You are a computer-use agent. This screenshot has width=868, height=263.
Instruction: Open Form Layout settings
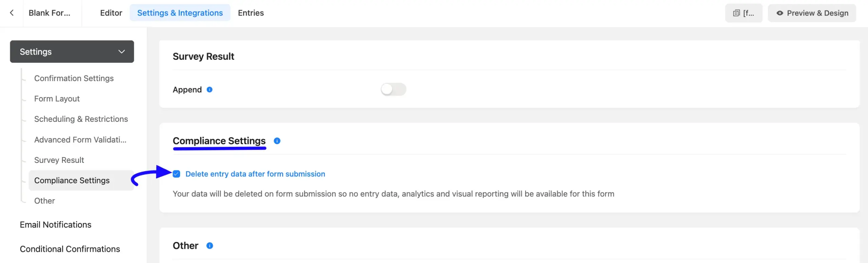pyautogui.click(x=57, y=99)
